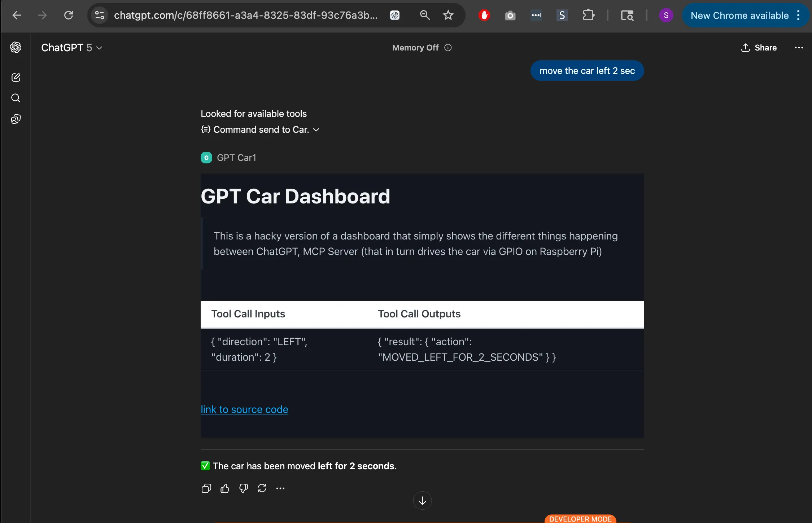Screen dimensions: 812x523
Task: Click the Memory Off info indicator
Action: [448, 47]
